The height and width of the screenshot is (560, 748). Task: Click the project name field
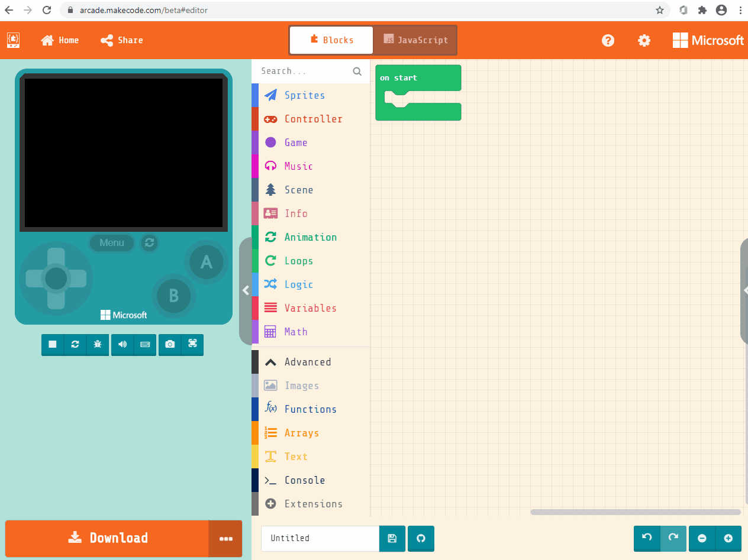(x=320, y=539)
